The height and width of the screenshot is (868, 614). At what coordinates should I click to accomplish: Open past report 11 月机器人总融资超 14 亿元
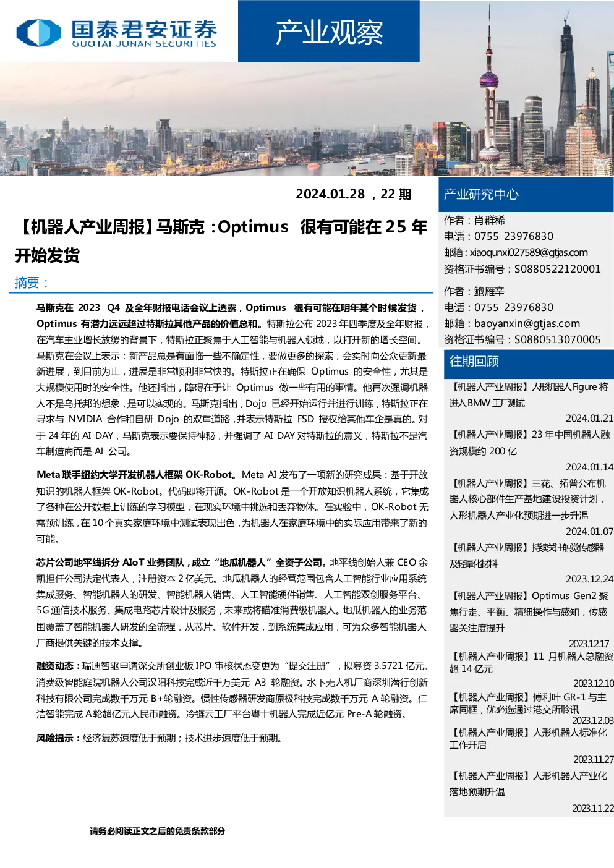531,663
